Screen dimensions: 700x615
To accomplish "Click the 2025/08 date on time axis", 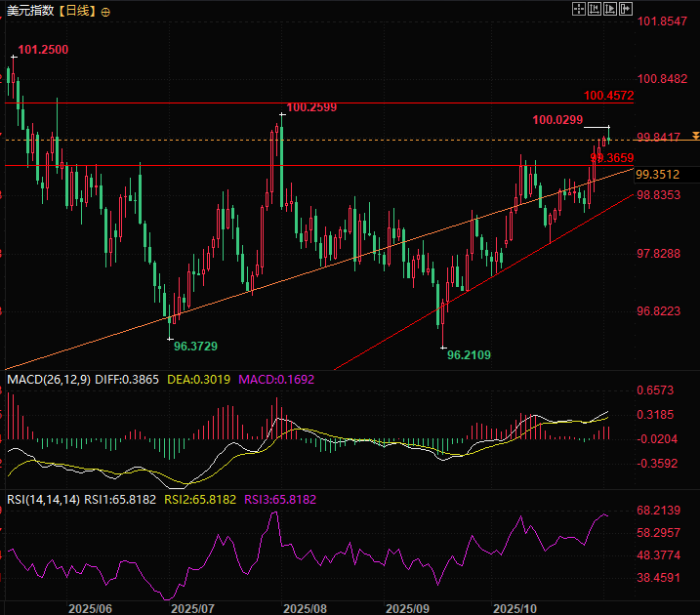I will click(x=305, y=607).
